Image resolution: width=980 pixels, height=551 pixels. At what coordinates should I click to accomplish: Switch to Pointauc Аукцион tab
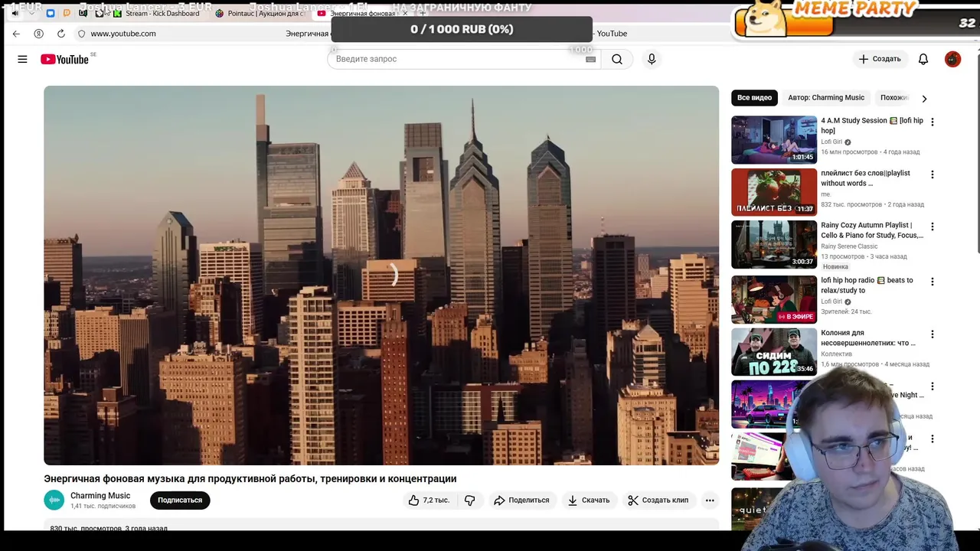[261, 13]
